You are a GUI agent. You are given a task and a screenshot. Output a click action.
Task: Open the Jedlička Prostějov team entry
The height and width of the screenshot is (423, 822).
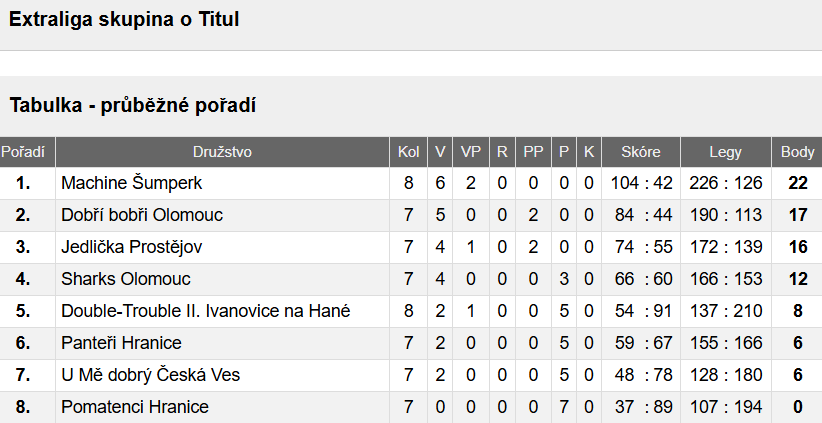(x=131, y=247)
